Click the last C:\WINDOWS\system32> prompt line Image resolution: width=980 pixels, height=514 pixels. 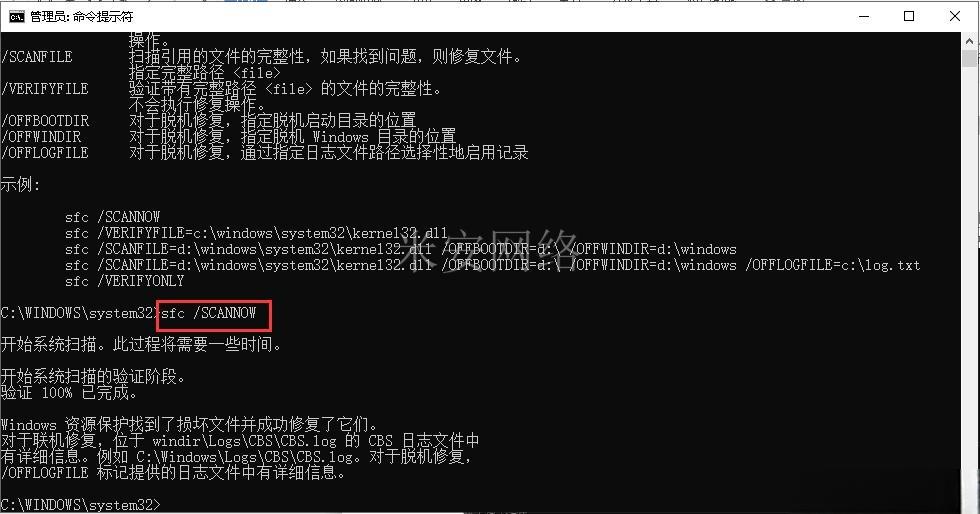(x=81, y=505)
